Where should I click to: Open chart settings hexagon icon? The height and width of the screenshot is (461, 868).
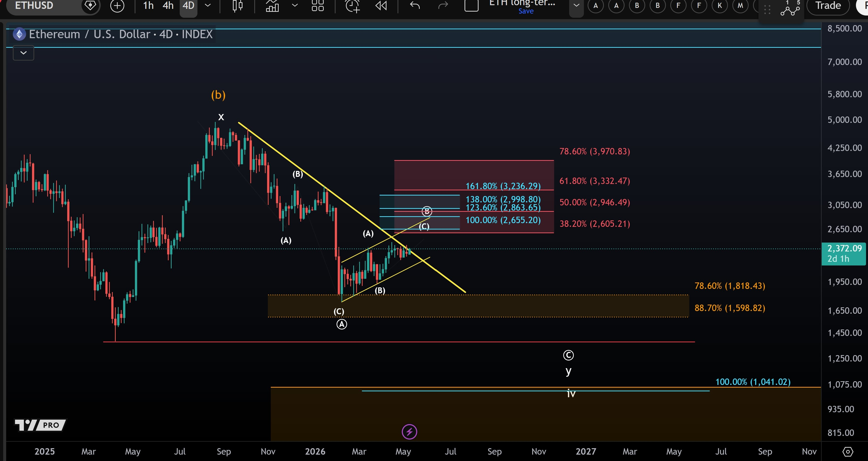848,452
